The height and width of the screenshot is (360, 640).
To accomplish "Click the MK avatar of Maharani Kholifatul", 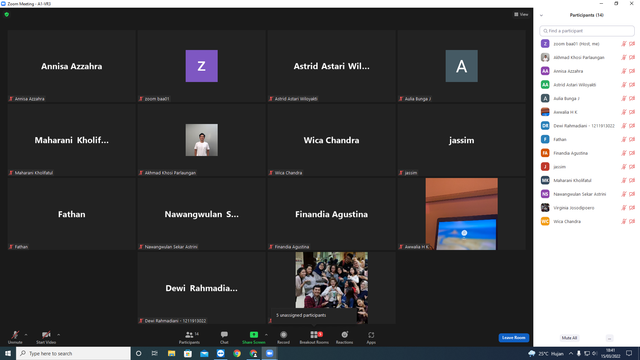I will click(545, 180).
